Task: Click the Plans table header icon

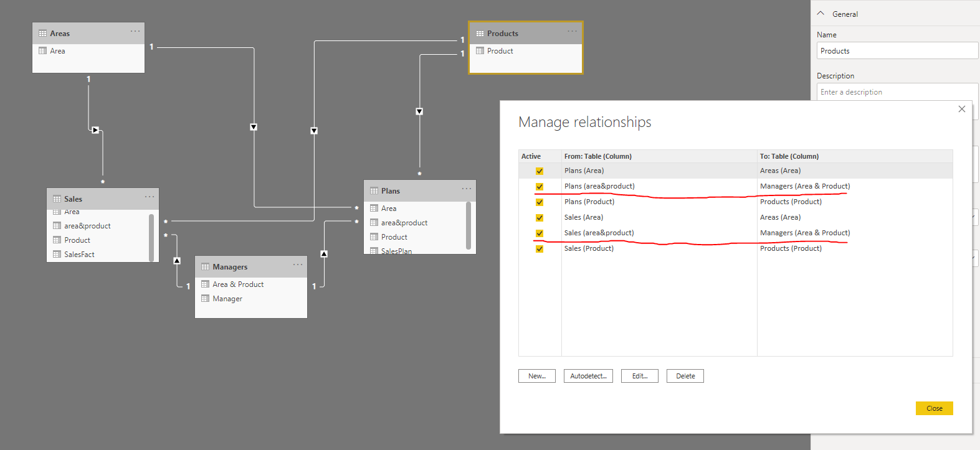Action: [x=374, y=191]
